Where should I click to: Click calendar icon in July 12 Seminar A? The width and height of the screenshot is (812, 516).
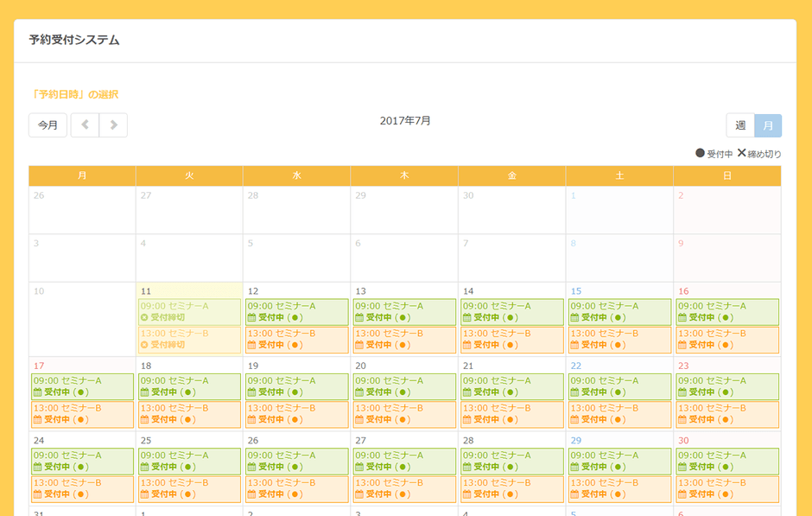point(252,318)
